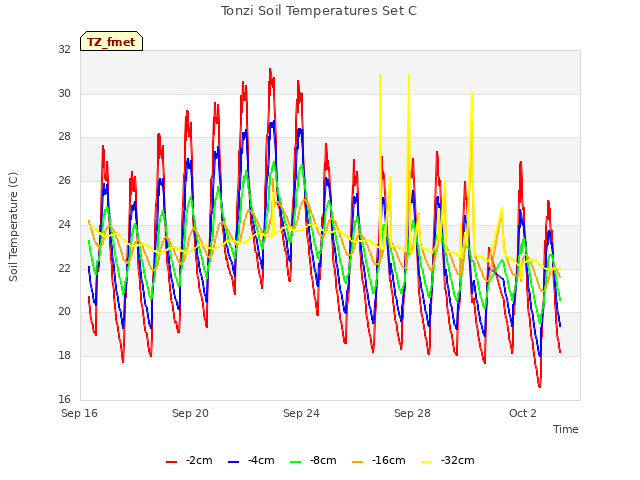The height and width of the screenshot is (480, 640).
Task: Click the TZ_fmet label box
Action: [x=111, y=41]
